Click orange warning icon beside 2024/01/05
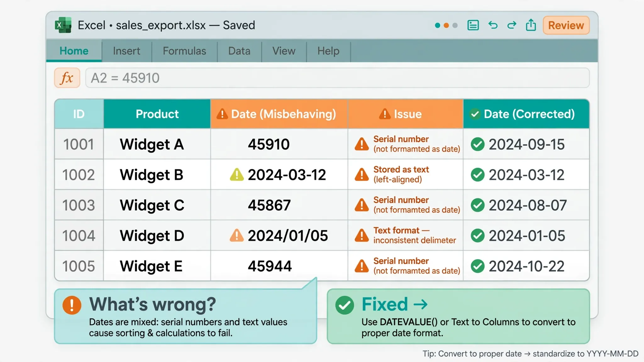Viewport: 644px width, 362px height. [x=237, y=235]
